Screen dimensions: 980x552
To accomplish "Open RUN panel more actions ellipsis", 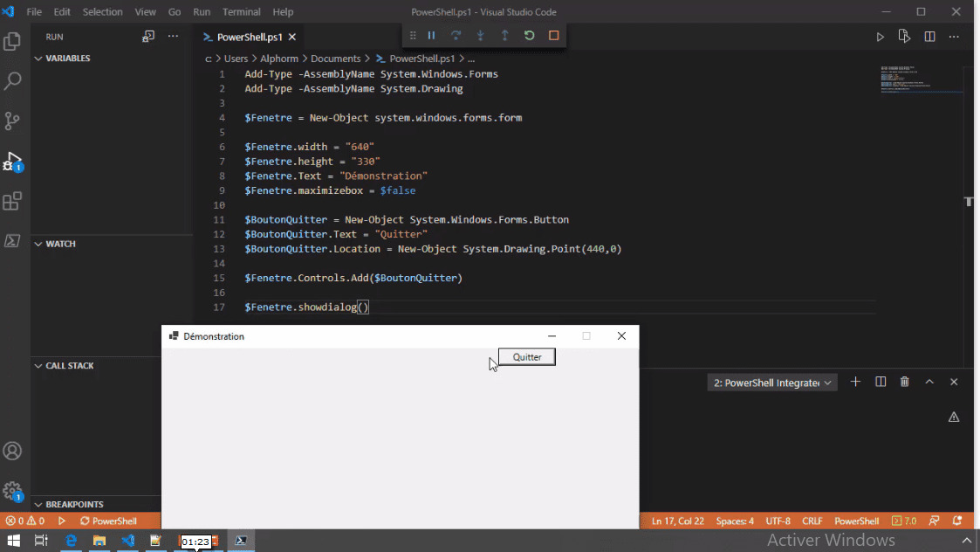I will (173, 37).
